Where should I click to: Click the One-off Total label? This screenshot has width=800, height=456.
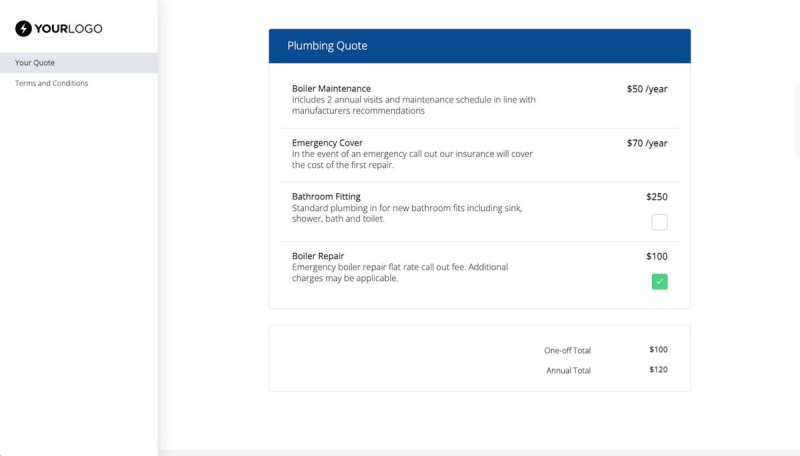(567, 350)
